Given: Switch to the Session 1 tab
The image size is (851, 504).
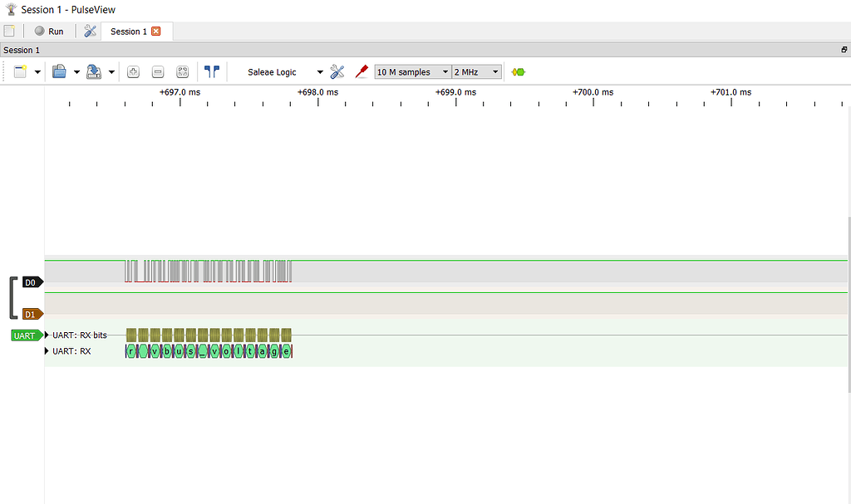Looking at the screenshot, I should pos(130,31).
